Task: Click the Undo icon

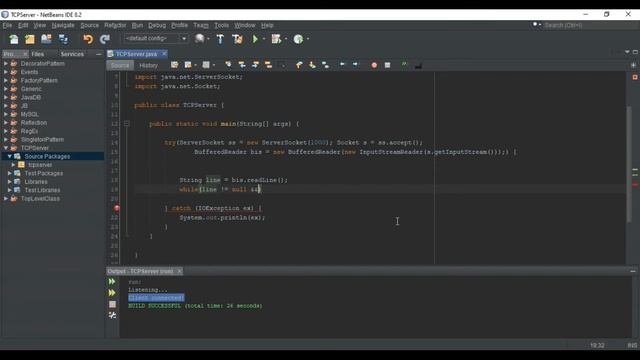Action: [x=88, y=39]
